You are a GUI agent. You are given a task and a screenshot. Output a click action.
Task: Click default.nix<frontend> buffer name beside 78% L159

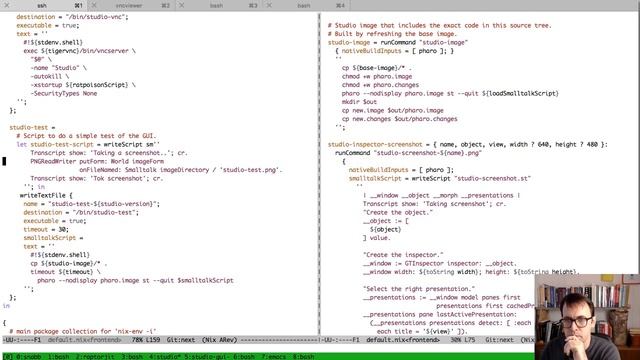84,340
